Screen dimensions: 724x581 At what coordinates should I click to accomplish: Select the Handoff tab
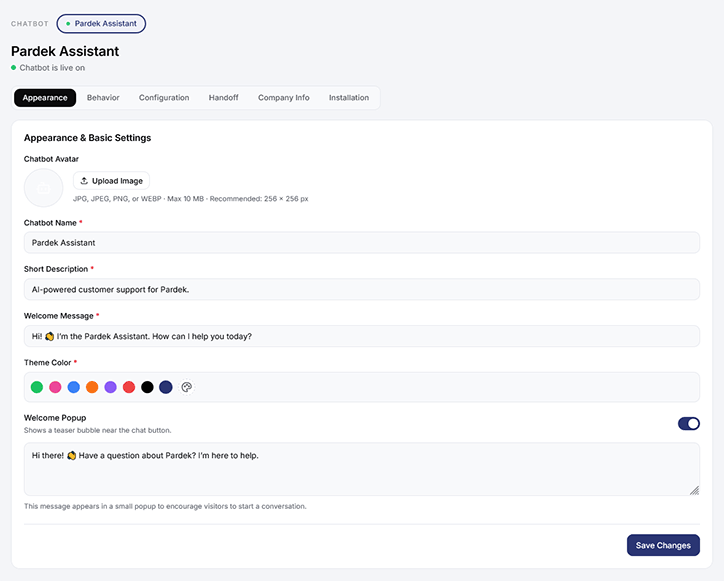223,98
